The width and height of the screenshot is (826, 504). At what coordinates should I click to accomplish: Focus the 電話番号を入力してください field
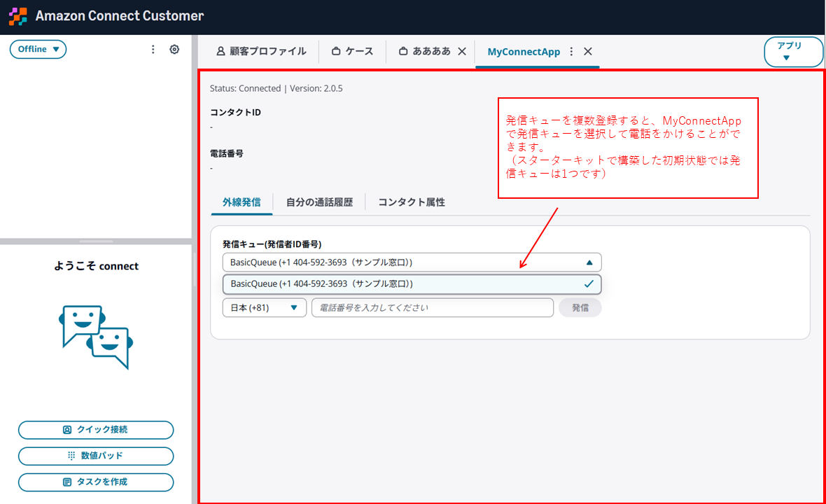(x=433, y=307)
